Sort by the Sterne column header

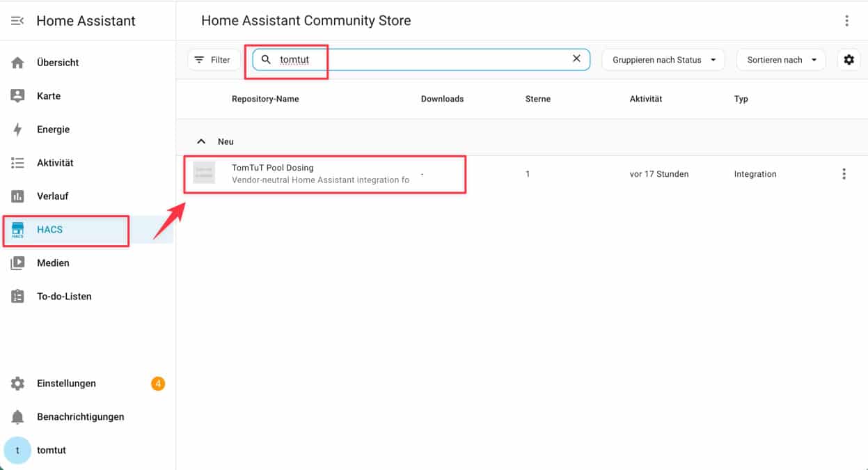pyautogui.click(x=537, y=99)
